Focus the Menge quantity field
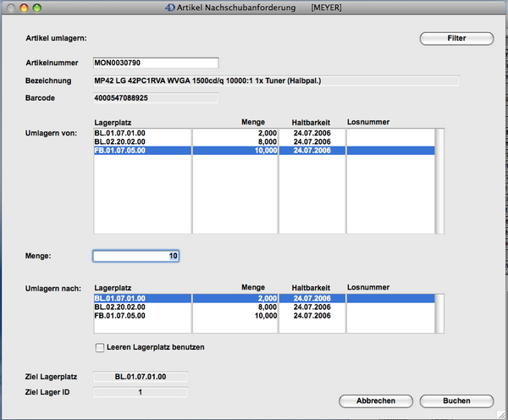508x420 pixels. pyautogui.click(x=135, y=256)
